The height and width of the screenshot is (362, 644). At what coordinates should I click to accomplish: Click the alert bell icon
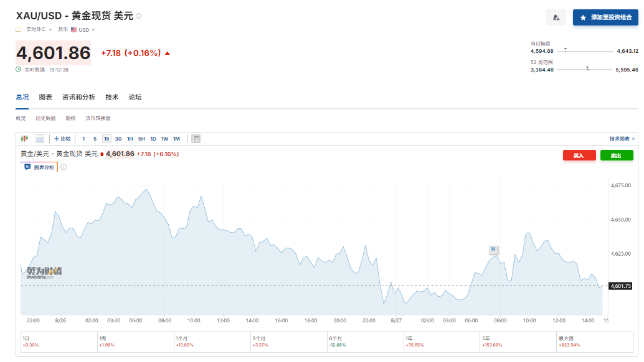(556, 17)
